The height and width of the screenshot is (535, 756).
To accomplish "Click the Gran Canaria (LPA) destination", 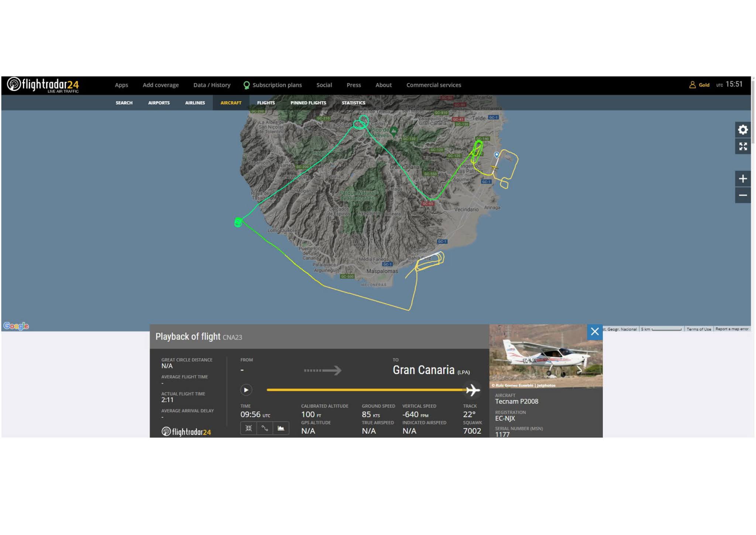I will pyautogui.click(x=431, y=370).
